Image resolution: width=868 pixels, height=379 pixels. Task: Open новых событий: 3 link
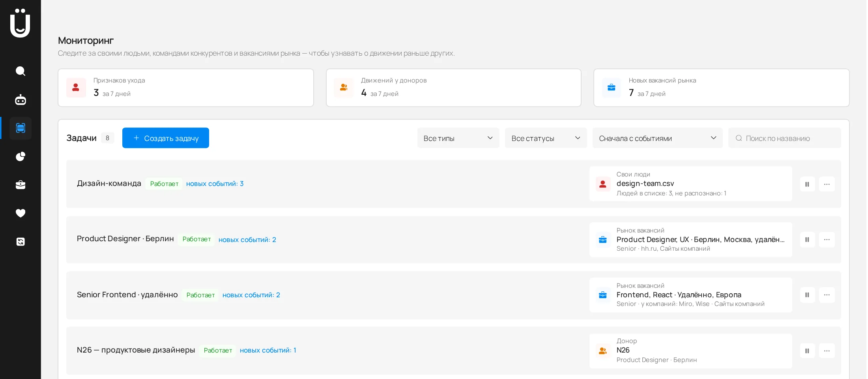pyautogui.click(x=215, y=184)
